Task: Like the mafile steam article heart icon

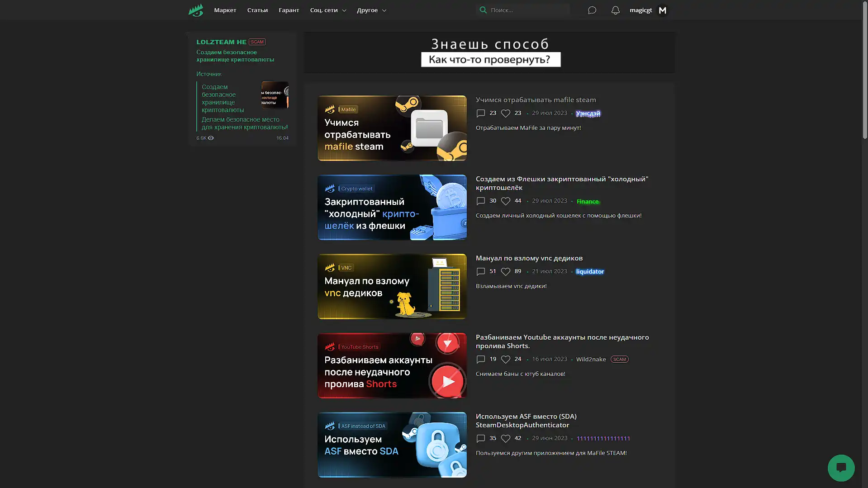Action: [506, 113]
